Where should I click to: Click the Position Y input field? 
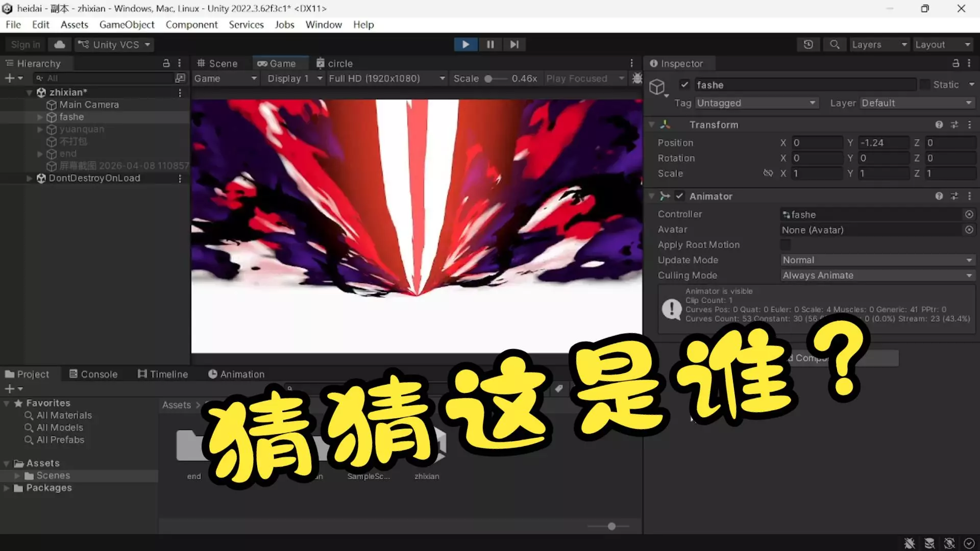click(883, 143)
